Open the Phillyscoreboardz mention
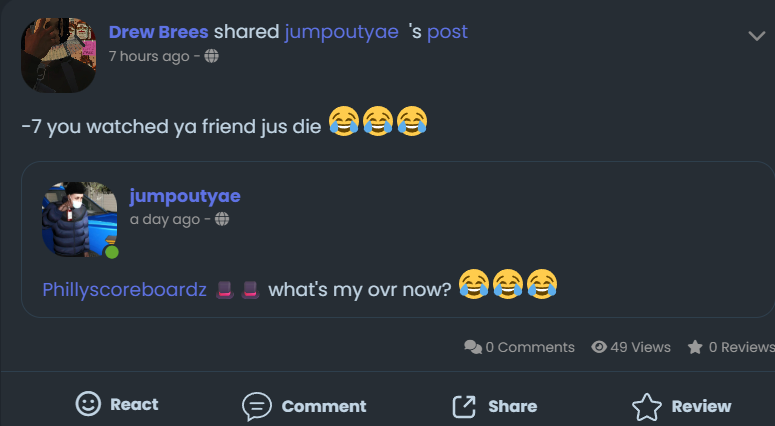The height and width of the screenshot is (426, 775). coord(124,290)
